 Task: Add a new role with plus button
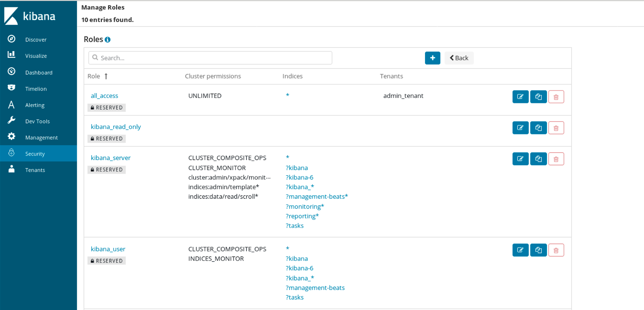(x=433, y=58)
